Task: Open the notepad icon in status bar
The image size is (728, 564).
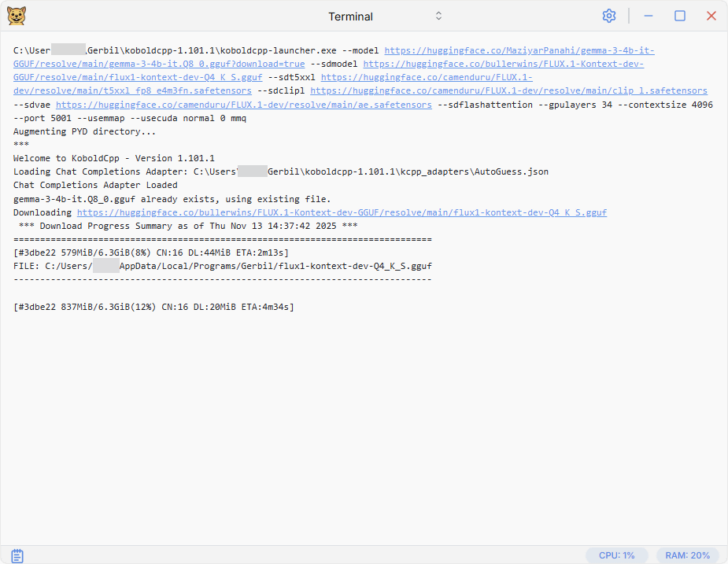Action: [x=17, y=555]
